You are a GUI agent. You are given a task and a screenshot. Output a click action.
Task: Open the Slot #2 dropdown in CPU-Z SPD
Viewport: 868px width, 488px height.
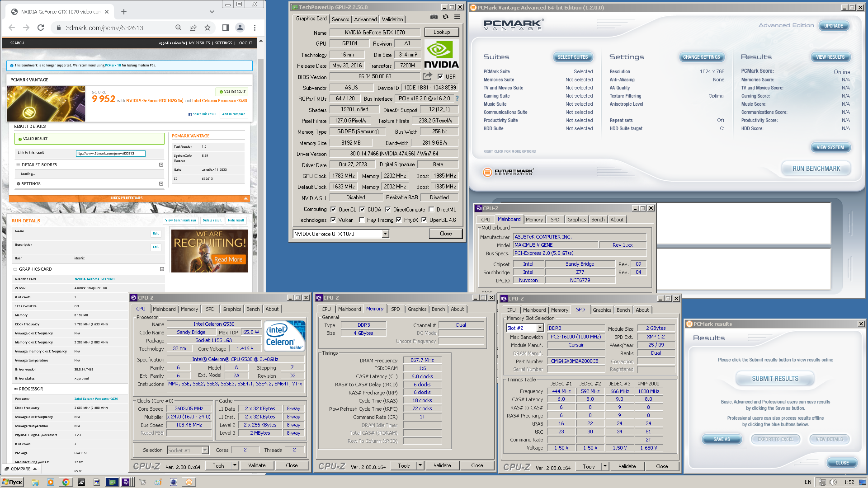click(540, 328)
